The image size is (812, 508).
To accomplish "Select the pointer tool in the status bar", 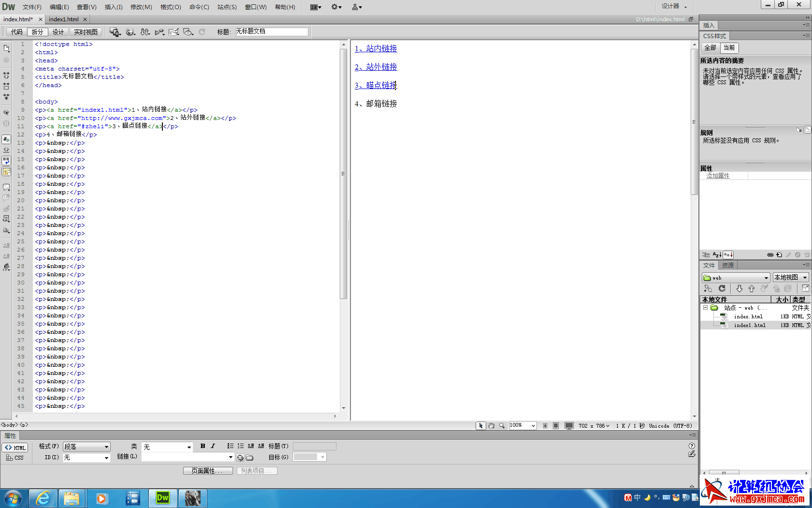I will (480, 426).
